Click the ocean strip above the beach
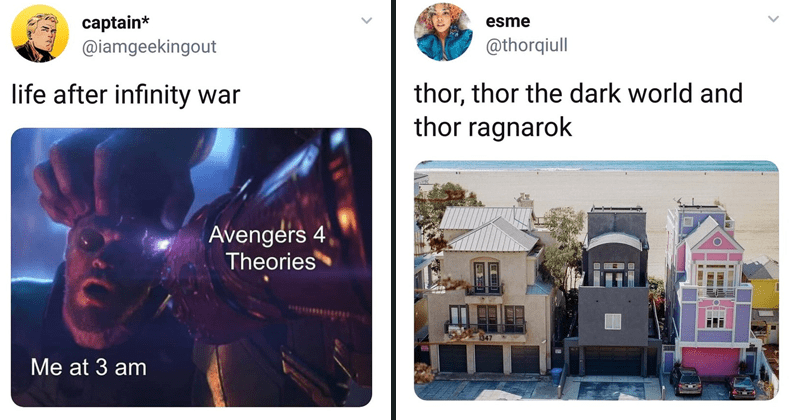Image resolution: width=800 pixels, height=420 pixels. point(596,166)
